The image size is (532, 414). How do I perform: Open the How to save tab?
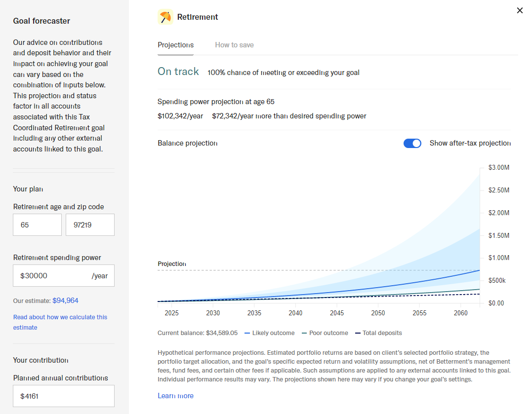coord(234,45)
